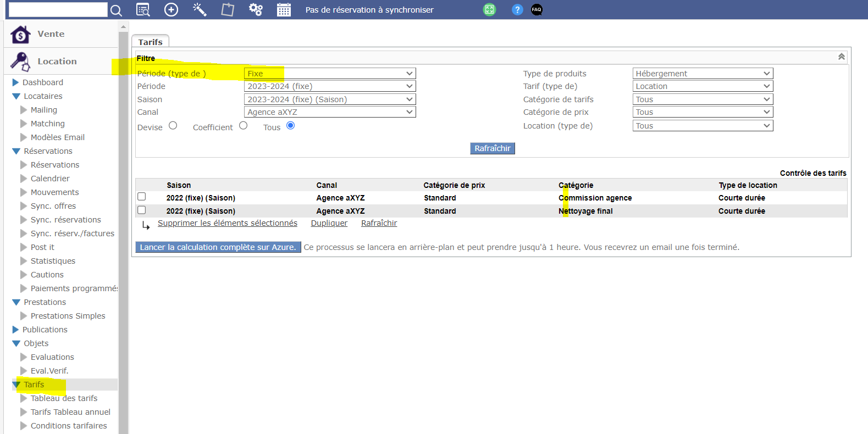868x434 pixels.
Task: Click the blue question mark help icon
Action: pyautogui.click(x=517, y=10)
